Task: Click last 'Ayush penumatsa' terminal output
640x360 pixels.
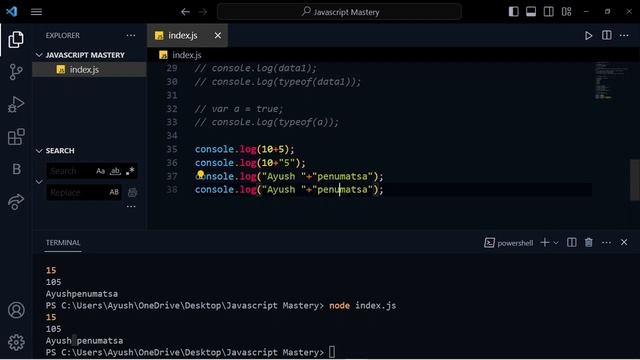Action: click(84, 341)
